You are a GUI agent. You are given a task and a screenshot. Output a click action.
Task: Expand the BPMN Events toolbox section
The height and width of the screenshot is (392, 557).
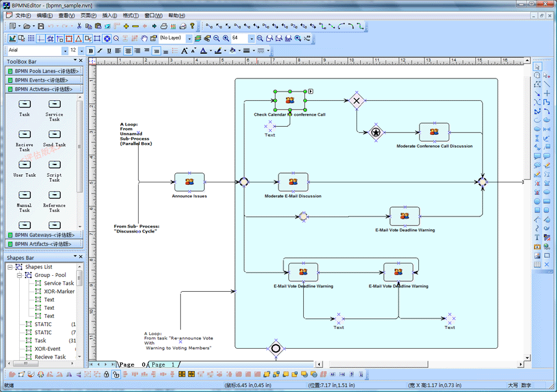point(43,80)
